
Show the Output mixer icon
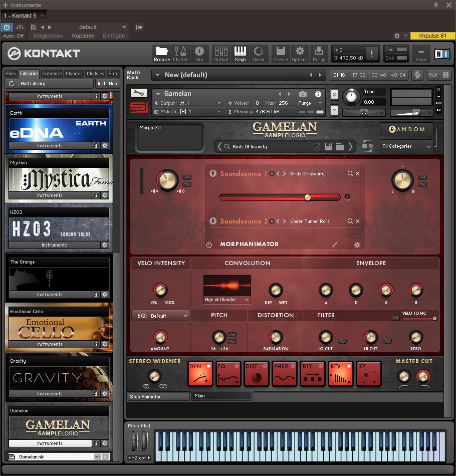pyautogui.click(x=221, y=54)
